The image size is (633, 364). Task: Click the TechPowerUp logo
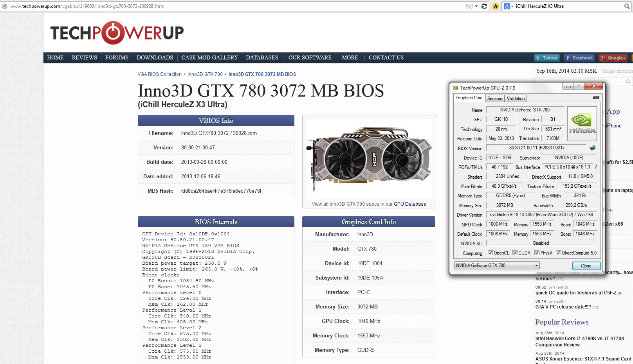[x=117, y=33]
